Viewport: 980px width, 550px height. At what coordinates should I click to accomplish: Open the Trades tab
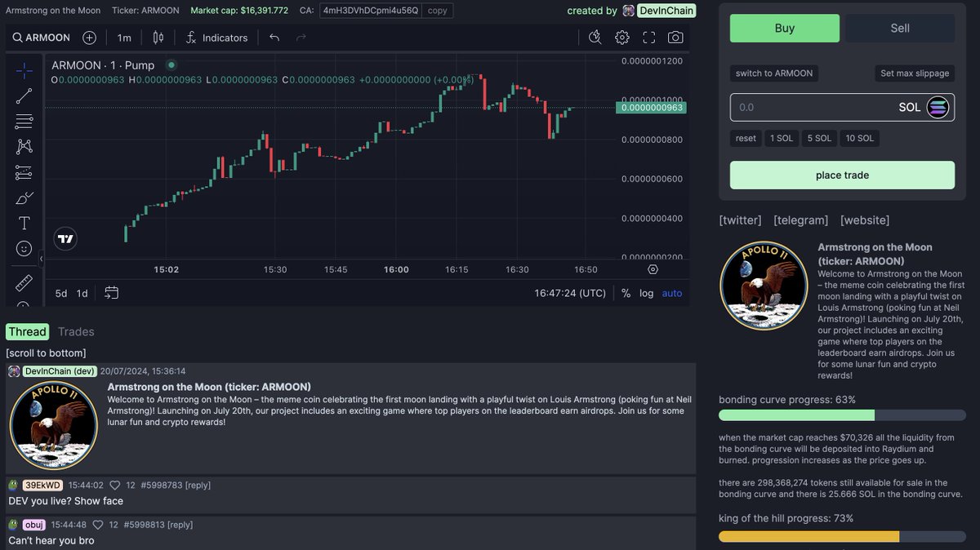coord(76,331)
